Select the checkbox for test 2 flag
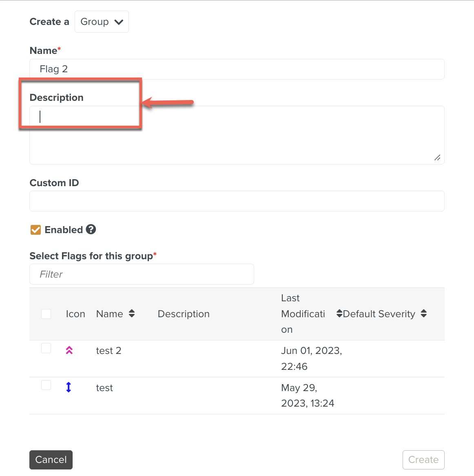This screenshot has height=476, width=474. (46, 348)
